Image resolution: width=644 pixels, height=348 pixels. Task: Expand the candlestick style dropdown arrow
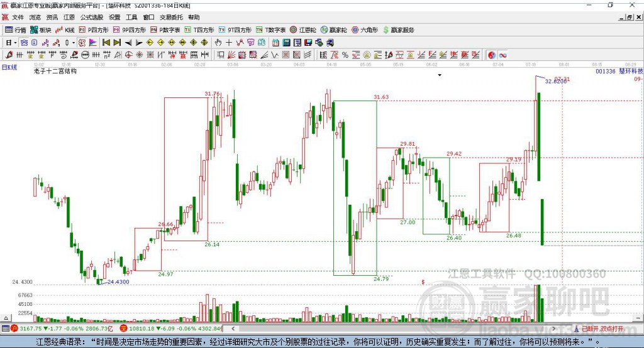[x=74, y=42]
